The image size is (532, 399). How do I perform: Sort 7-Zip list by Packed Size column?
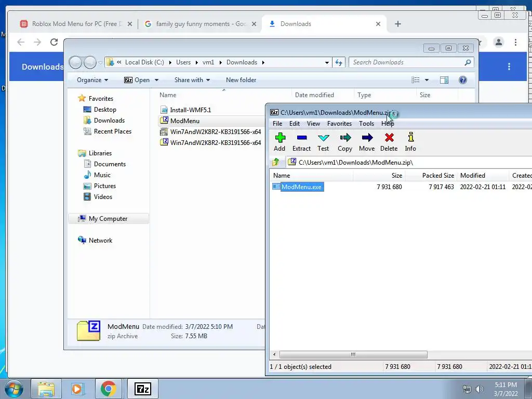431,176
